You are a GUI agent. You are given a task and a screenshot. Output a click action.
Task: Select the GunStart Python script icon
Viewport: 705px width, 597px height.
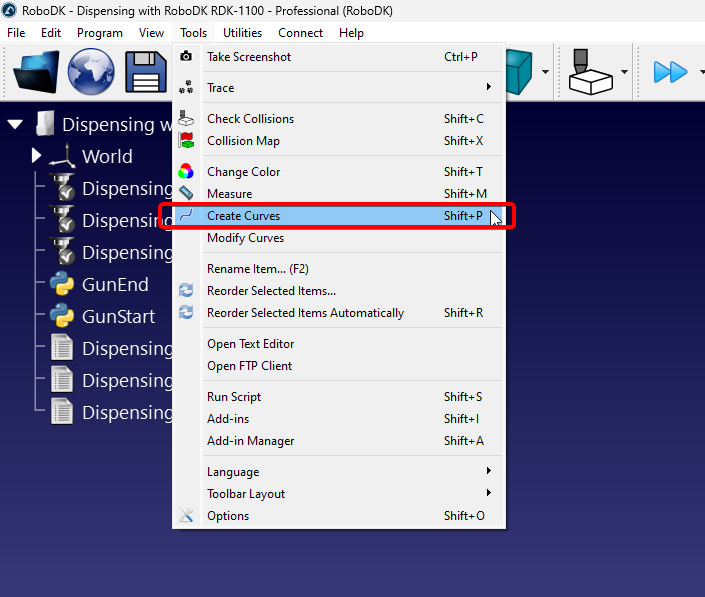pos(62,317)
